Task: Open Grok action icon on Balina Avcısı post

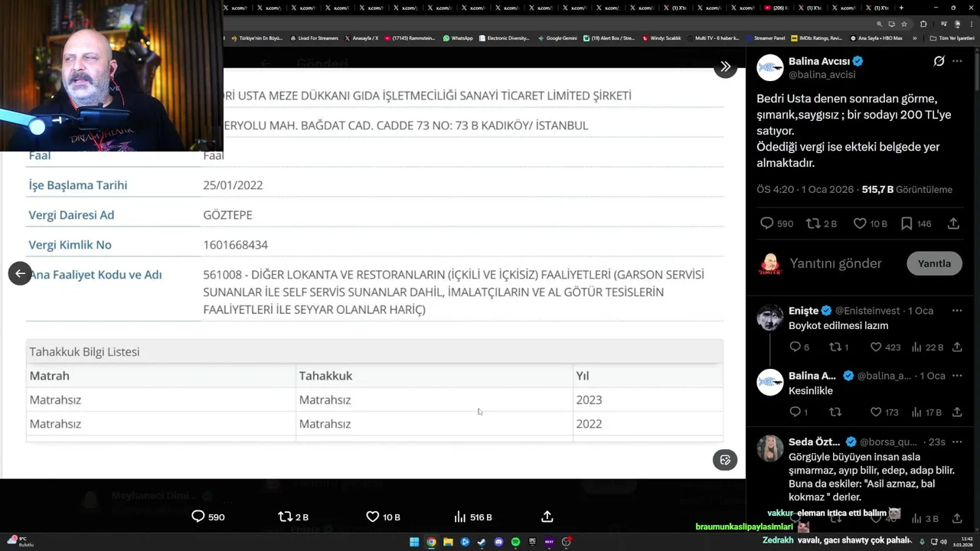Action: (x=939, y=61)
